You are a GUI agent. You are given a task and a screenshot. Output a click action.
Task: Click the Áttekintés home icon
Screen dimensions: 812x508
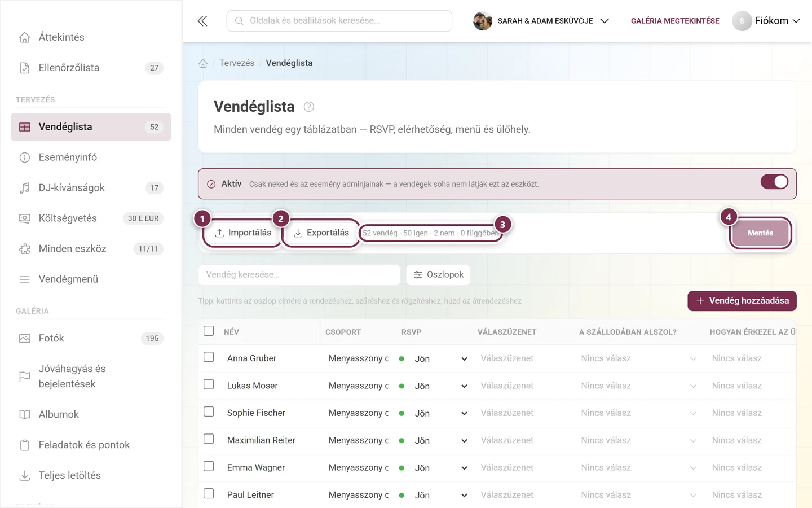[x=25, y=37]
